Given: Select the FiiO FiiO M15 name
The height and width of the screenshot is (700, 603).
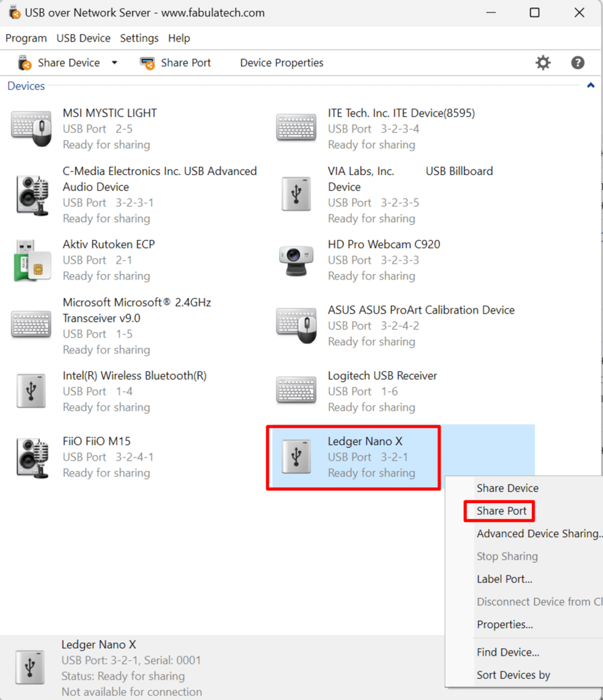Looking at the screenshot, I should click(x=96, y=441).
